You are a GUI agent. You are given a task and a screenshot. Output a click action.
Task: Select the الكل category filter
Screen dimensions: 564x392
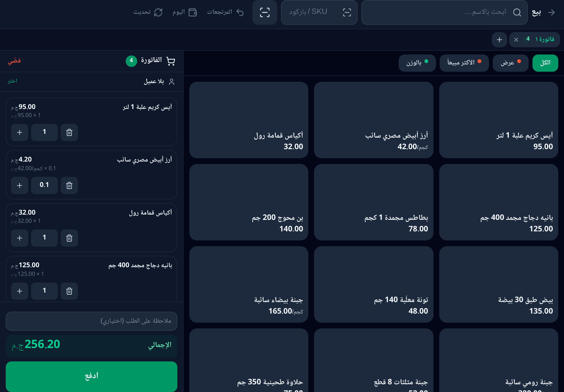(x=545, y=63)
